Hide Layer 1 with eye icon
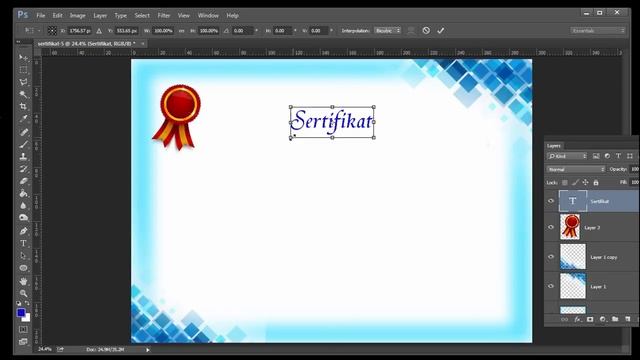640x360 pixels. [551, 286]
